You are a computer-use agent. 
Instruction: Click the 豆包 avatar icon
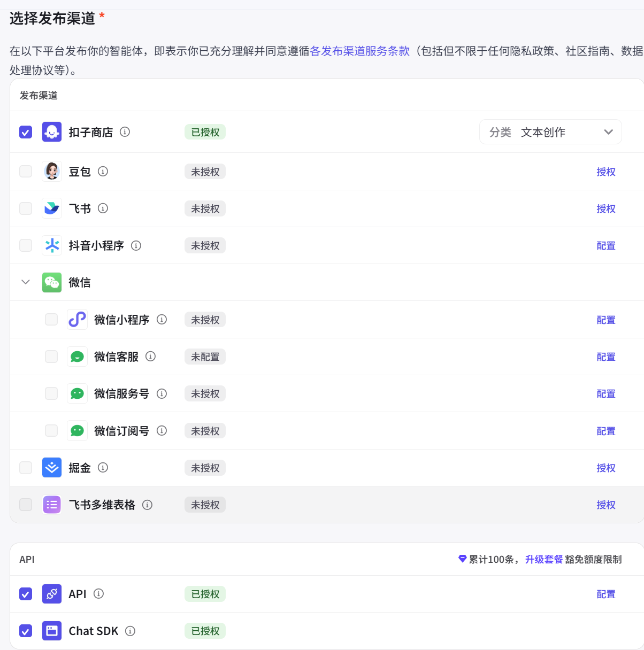(52, 171)
